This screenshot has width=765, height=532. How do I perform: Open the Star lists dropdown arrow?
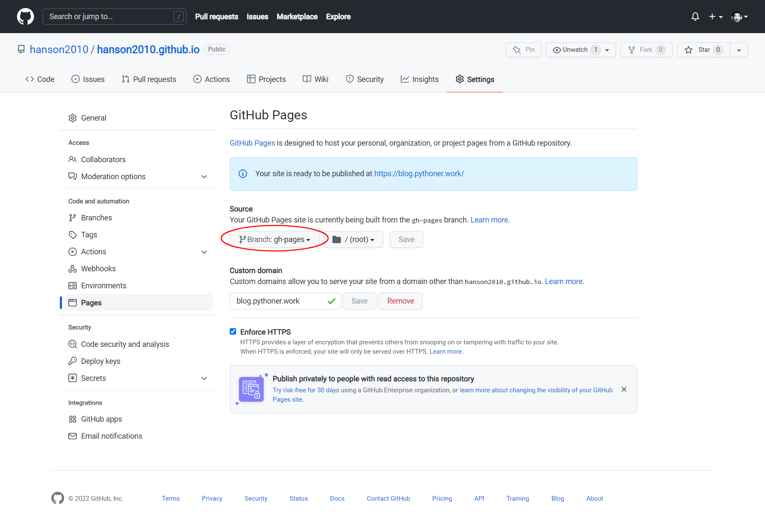pyautogui.click(x=739, y=50)
